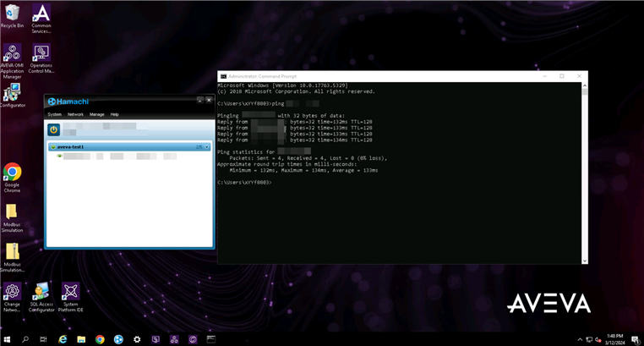Open the network tray icon
The width and height of the screenshot is (644, 346).
click(x=589, y=340)
